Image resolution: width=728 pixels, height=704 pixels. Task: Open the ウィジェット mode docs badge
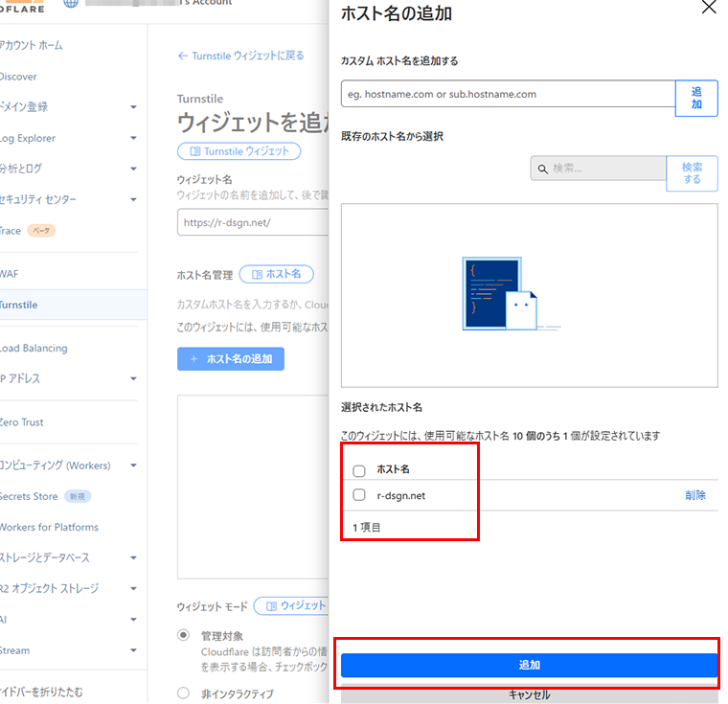click(x=291, y=605)
